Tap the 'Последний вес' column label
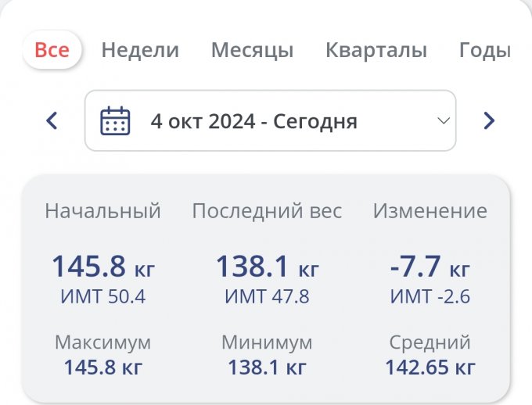The width and height of the screenshot is (532, 405). point(267,211)
